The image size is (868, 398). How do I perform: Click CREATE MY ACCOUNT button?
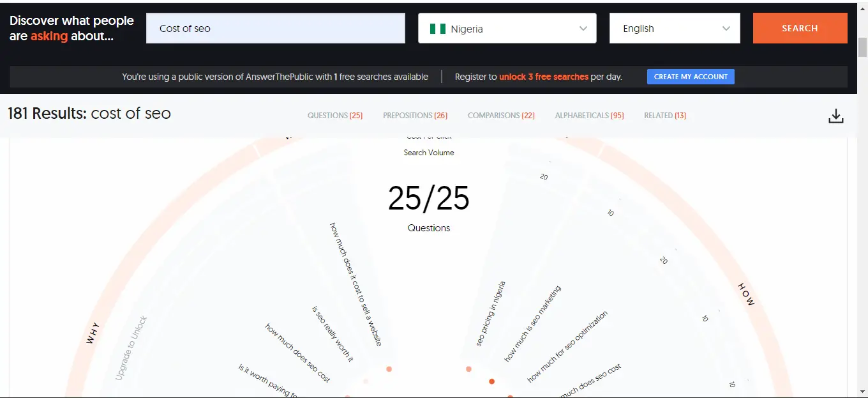click(x=691, y=77)
